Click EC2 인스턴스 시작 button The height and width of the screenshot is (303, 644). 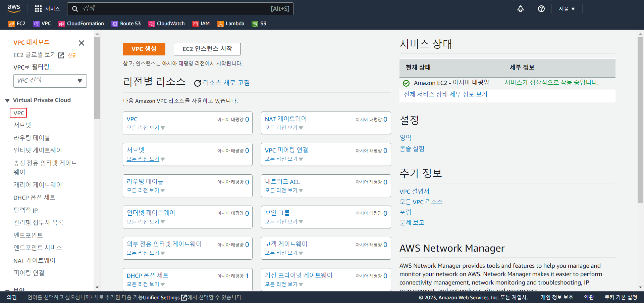[x=207, y=49]
